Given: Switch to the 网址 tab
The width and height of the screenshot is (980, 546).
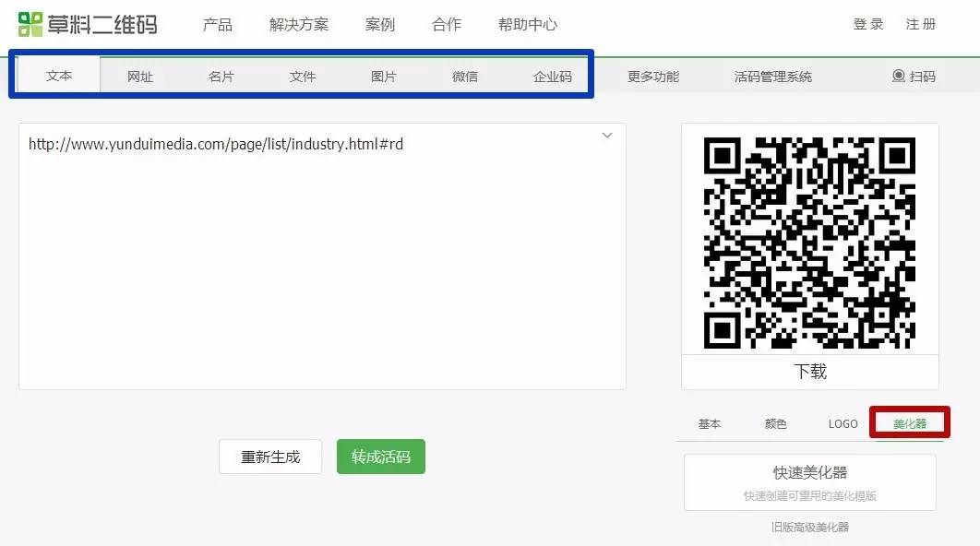Looking at the screenshot, I should [139, 76].
